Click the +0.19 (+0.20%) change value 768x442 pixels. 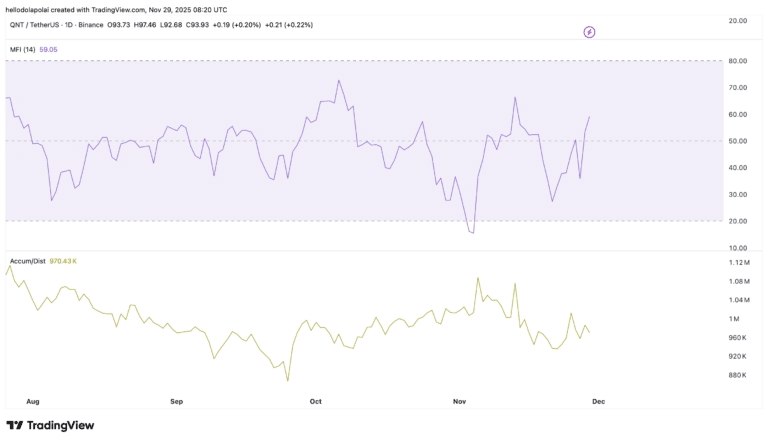click(x=214, y=22)
